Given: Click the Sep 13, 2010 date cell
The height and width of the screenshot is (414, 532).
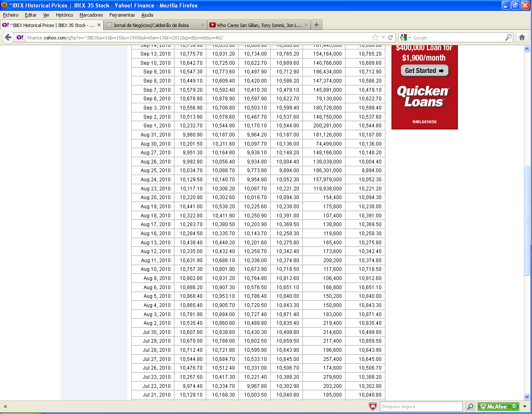Looking at the screenshot, I should pyautogui.click(x=153, y=54).
